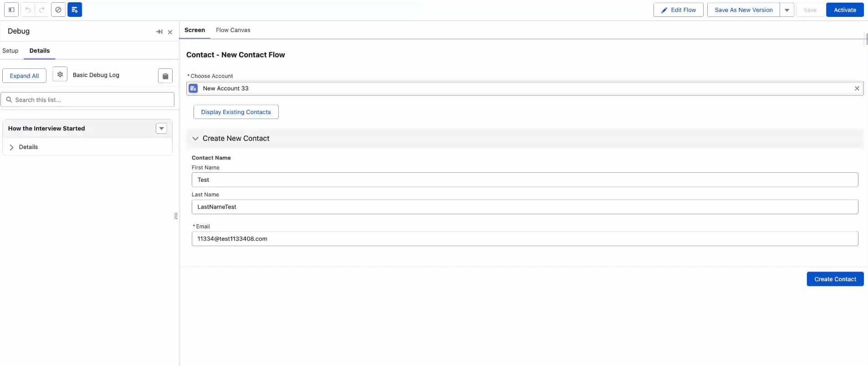Viewport: 868px width, 366px height.
Task: Clear the New Account 33 selection
Action: (857, 88)
